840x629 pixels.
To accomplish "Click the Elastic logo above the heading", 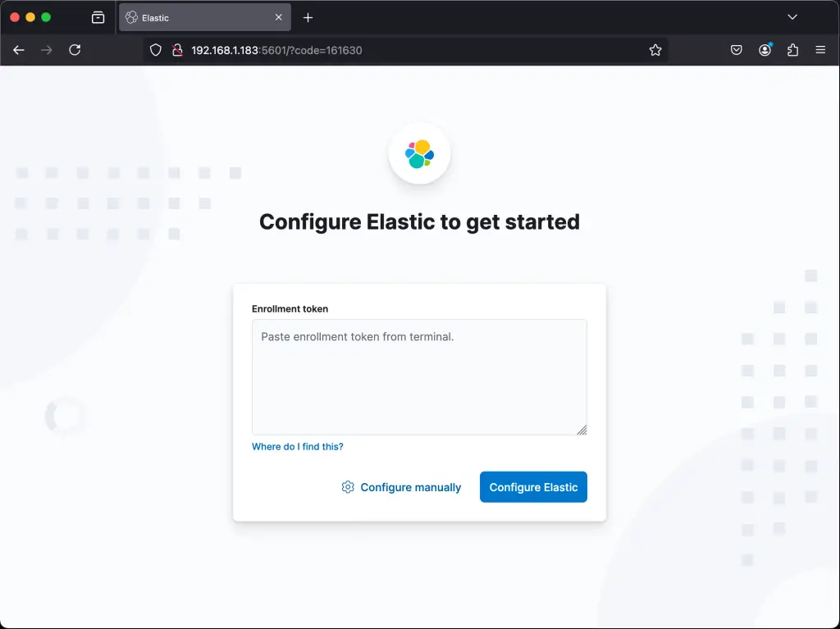I will coord(419,153).
